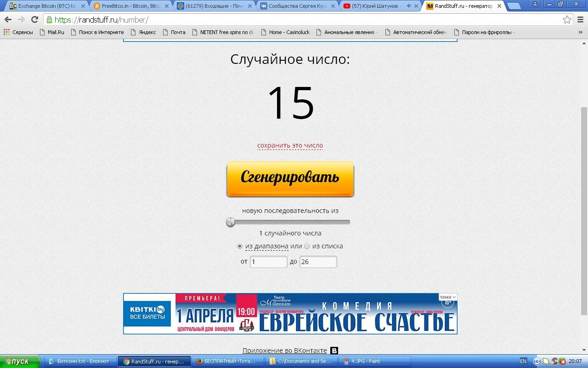
Task: Reload the page with refresh icon
Action: tap(34, 20)
